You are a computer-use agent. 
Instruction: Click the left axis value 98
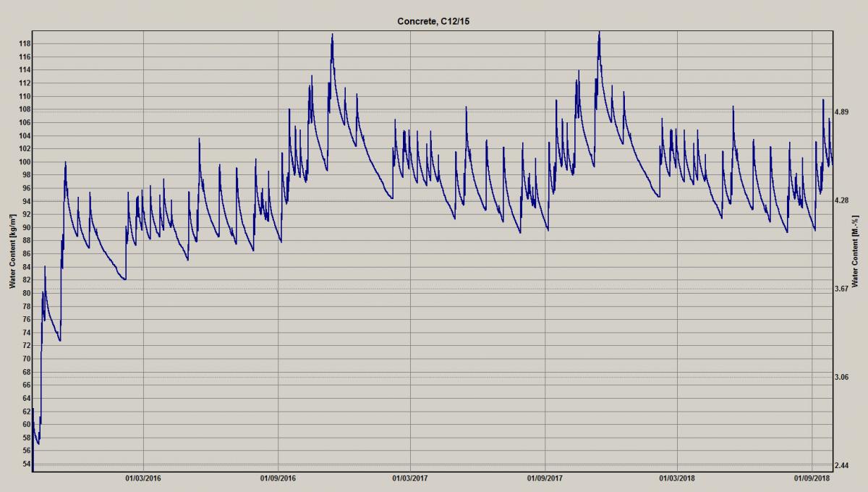point(26,175)
